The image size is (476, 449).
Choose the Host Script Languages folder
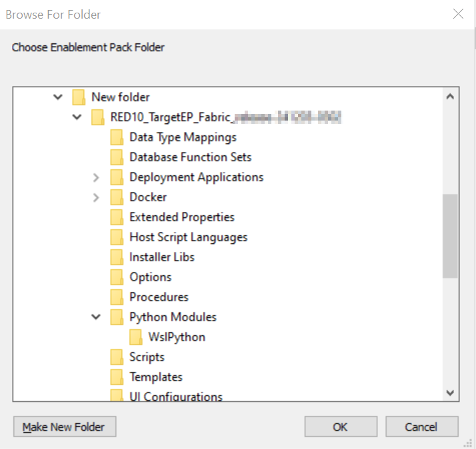pos(188,237)
